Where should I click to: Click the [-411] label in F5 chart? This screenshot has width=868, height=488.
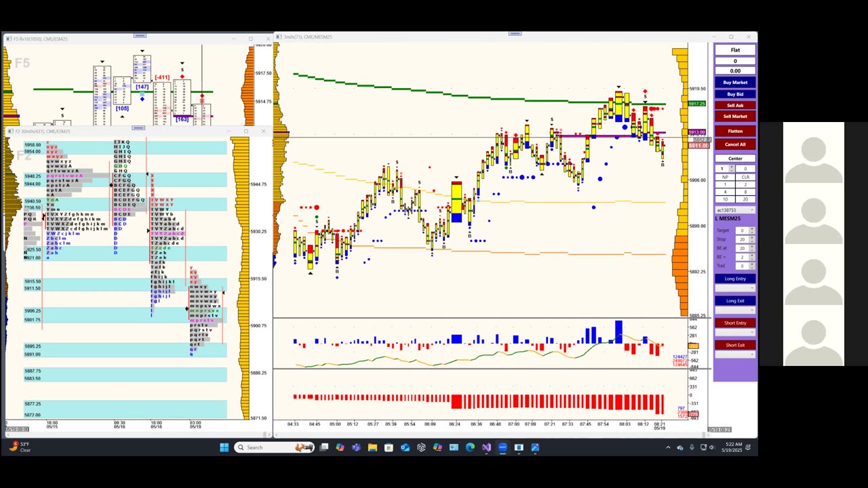pos(162,77)
